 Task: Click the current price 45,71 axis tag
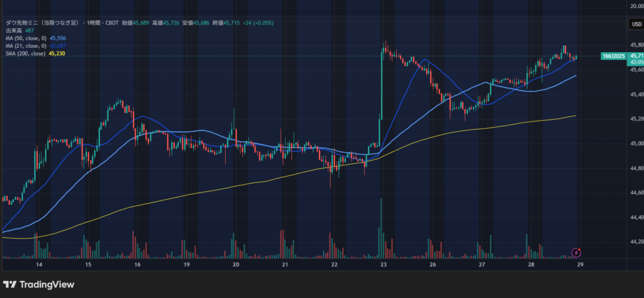pos(636,56)
